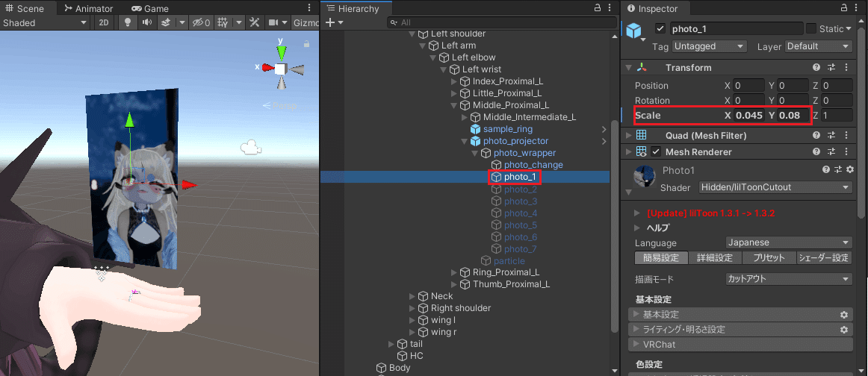Select sample_ring prefab in Hierarchy
This screenshot has height=376, width=868.
pyautogui.click(x=508, y=129)
